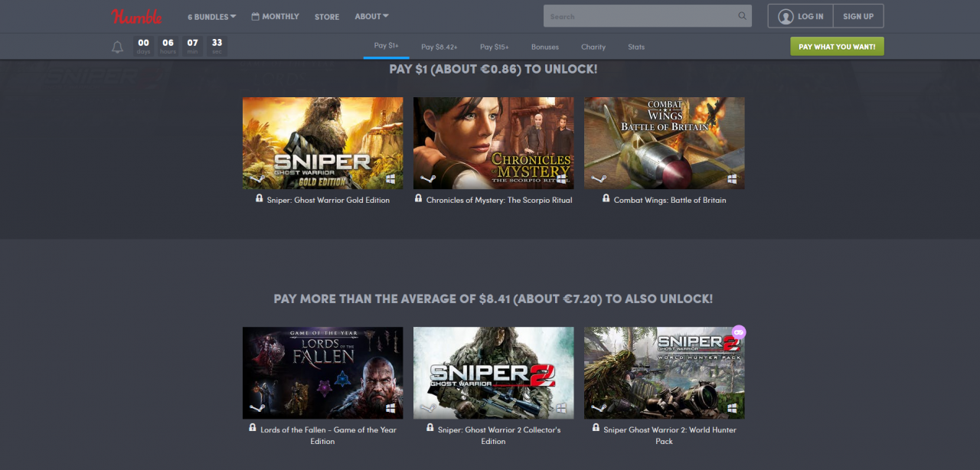This screenshot has height=470, width=980.
Task: Click Sniper: Ghost Warrior 2 Collector's Edition title
Action: click(499, 435)
